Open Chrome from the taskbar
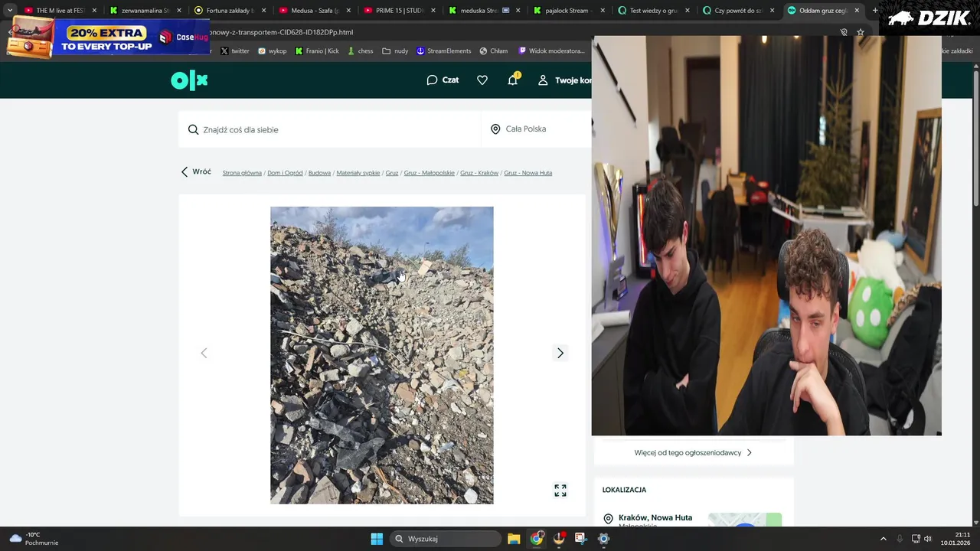 point(537,539)
